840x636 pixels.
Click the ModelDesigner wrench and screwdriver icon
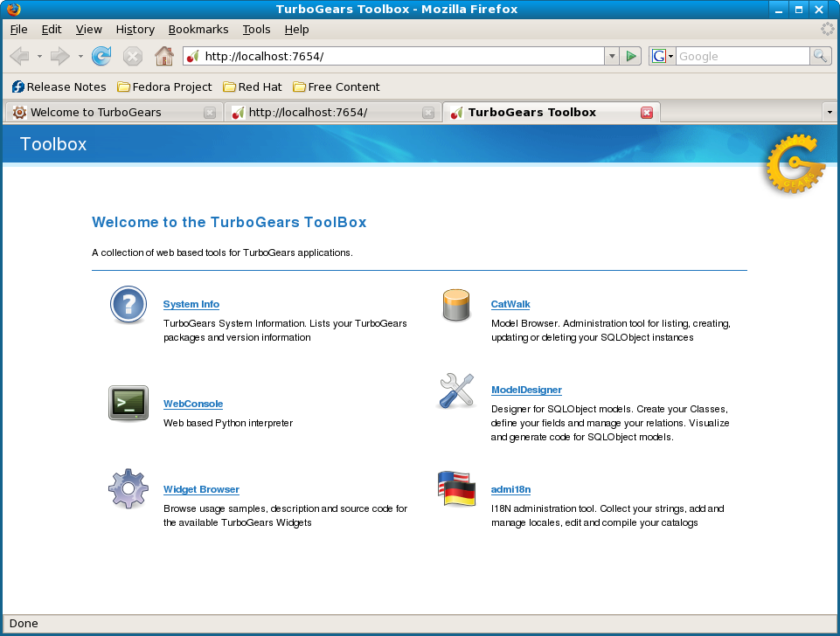click(x=456, y=391)
